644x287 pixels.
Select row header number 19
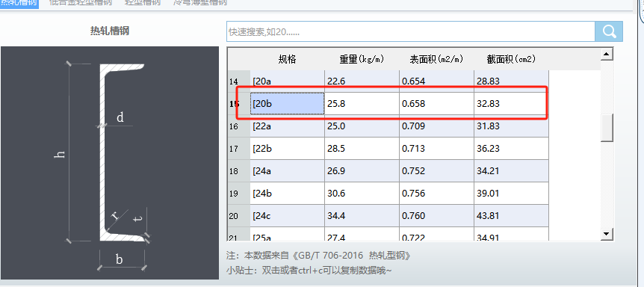238,193
